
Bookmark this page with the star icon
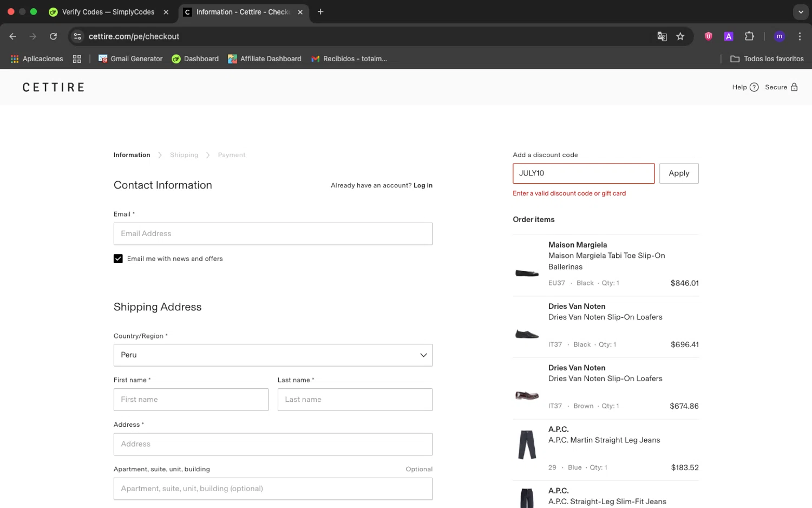(680, 36)
